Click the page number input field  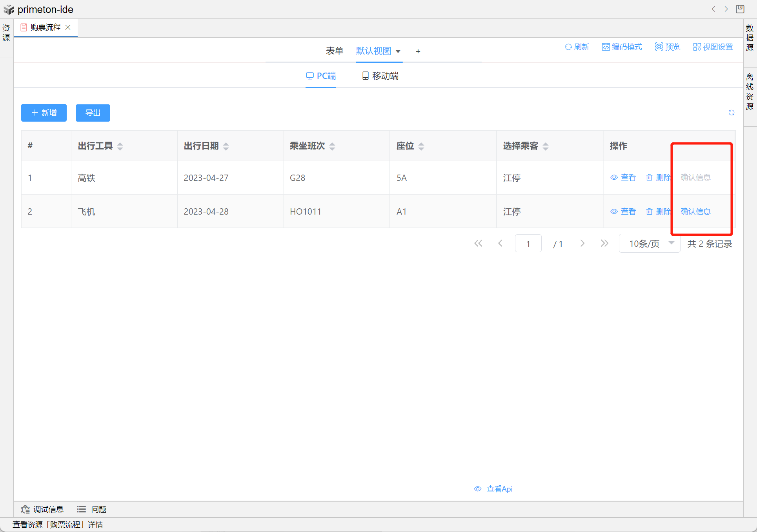pyautogui.click(x=528, y=244)
